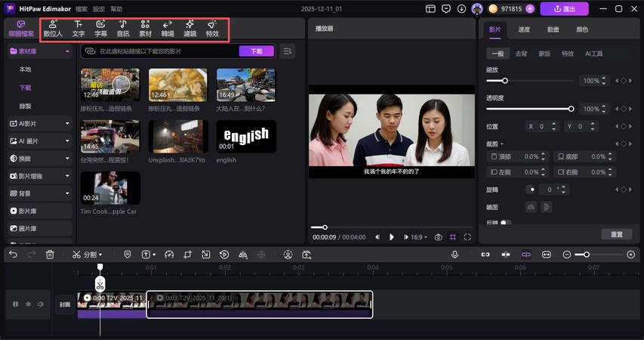This screenshot has width=644, height=340.
Task: Open the 檔案 file menu
Action: pyautogui.click(x=82, y=9)
